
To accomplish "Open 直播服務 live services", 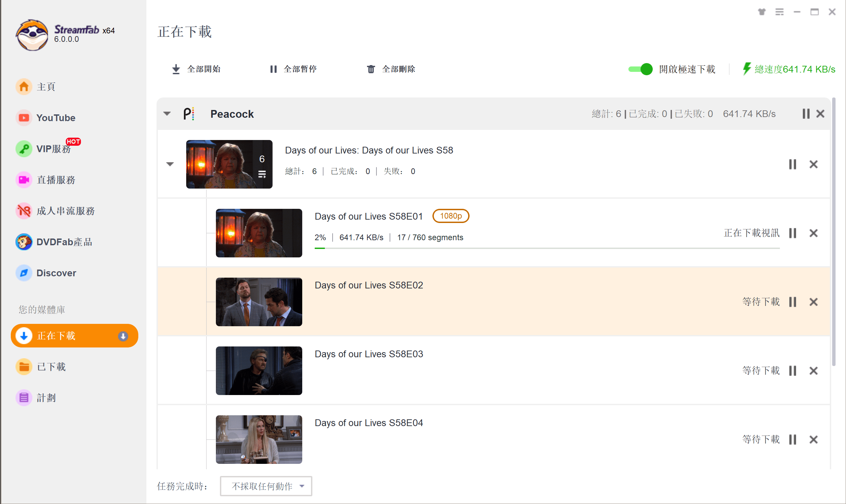I will tap(56, 180).
